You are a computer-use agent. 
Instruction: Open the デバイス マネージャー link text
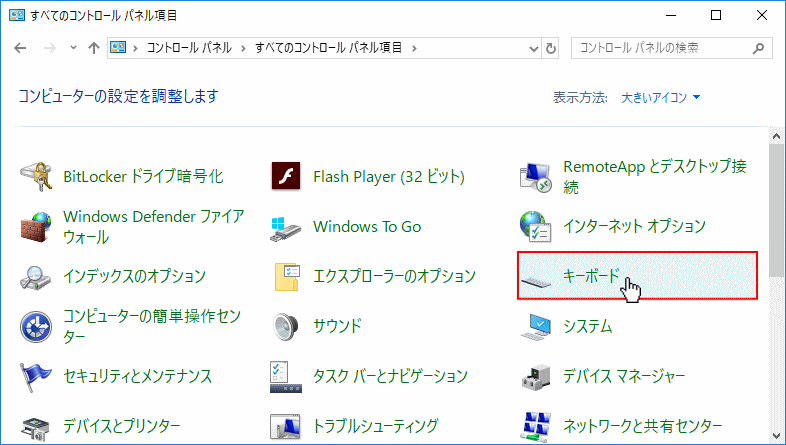(x=624, y=376)
